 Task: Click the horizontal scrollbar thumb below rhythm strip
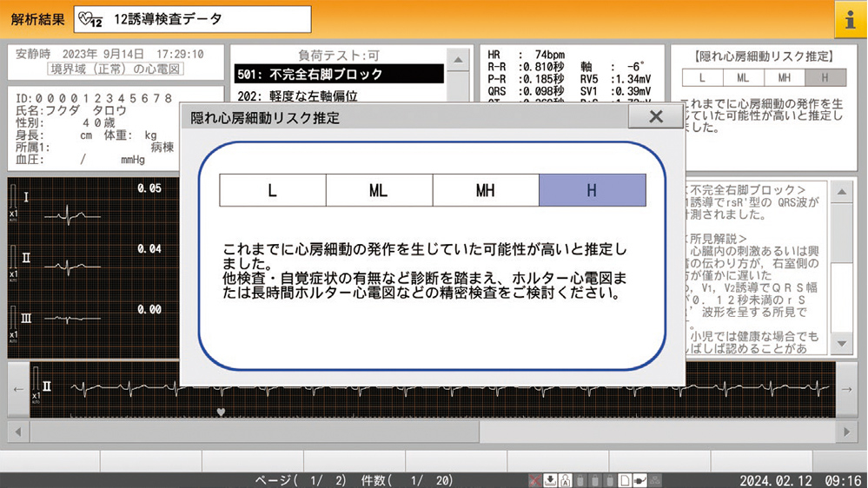pyautogui.click(x=255, y=432)
